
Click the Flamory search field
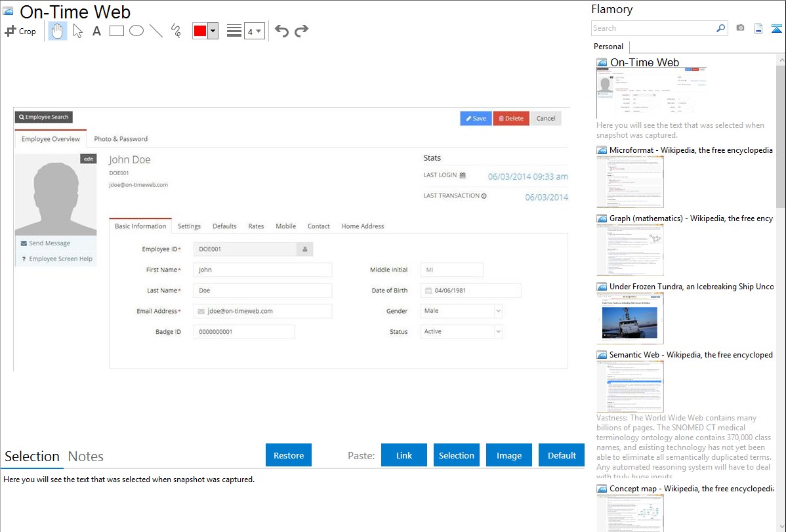(653, 28)
